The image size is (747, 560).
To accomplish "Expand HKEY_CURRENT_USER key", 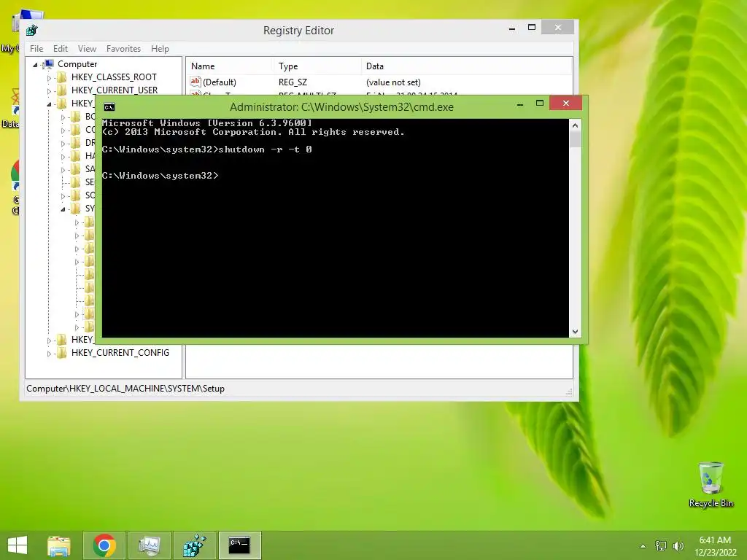I will click(x=49, y=90).
